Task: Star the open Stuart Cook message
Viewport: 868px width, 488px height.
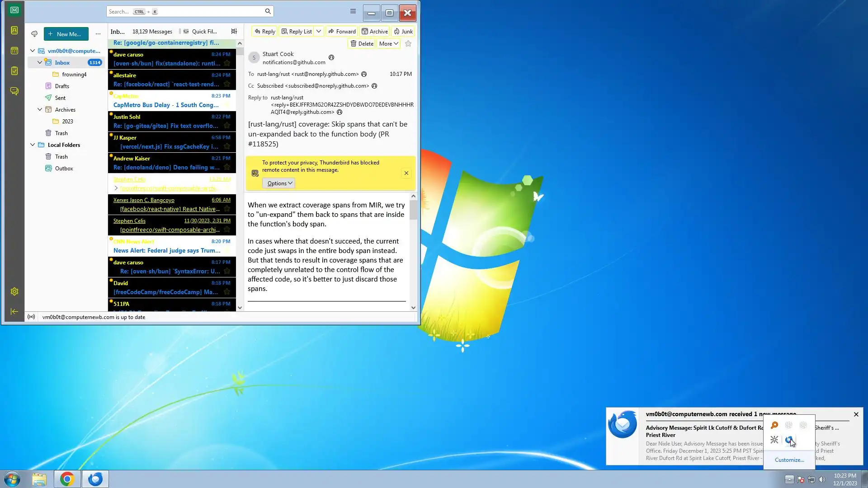Action: (408, 44)
